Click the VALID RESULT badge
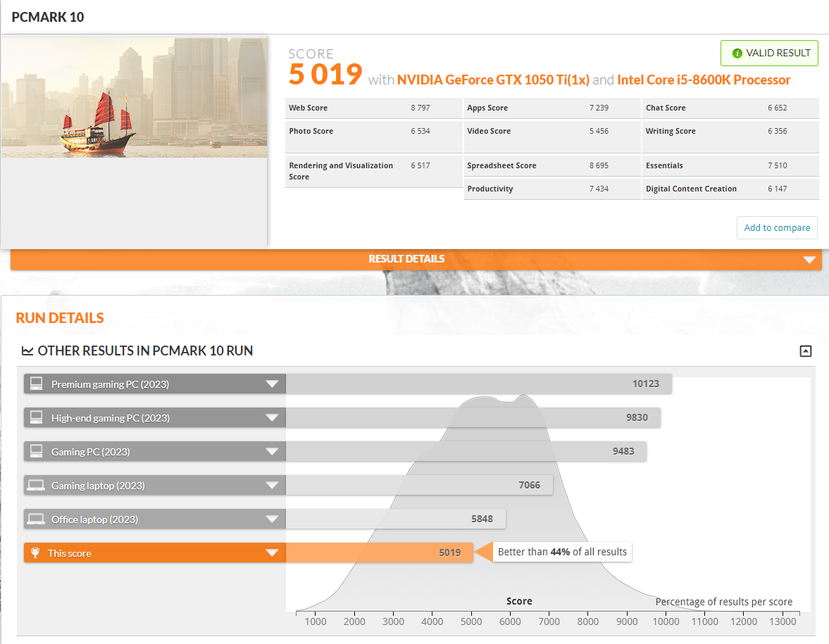The width and height of the screenshot is (829, 644). click(769, 53)
